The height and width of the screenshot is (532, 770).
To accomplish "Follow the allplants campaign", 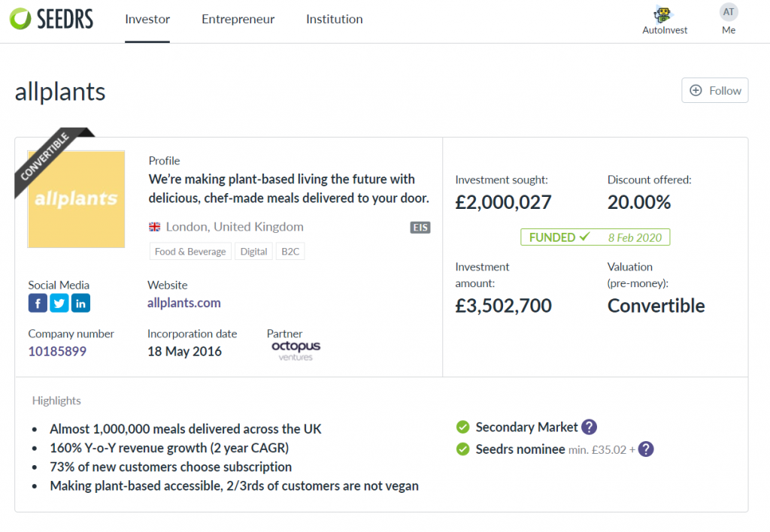I will [x=715, y=90].
